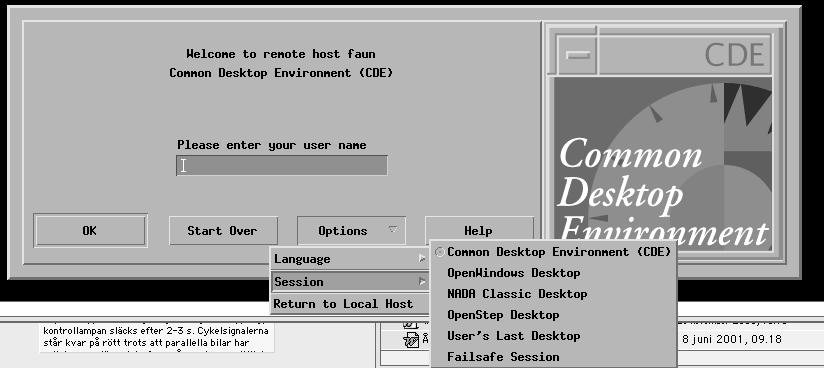Click the CDE title text in logo panel
This screenshot has width=824, height=368.
734,55
